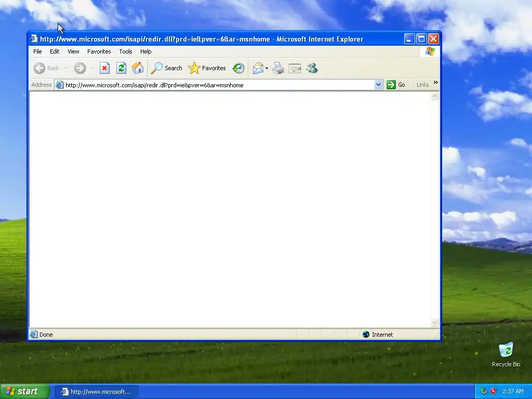The width and height of the screenshot is (532, 399).
Task: Click the IE icon in title bar
Action: (x=33, y=38)
